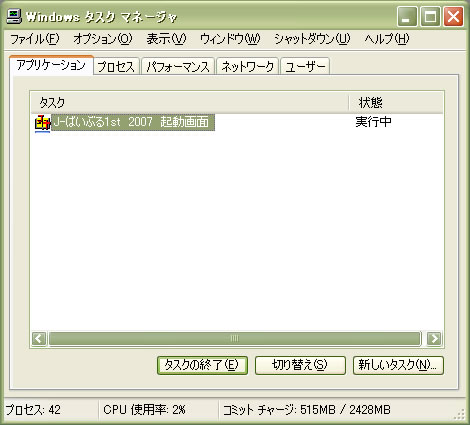Click the 切り替え(S) button
Viewport: 470px width, 425px height.
point(300,365)
